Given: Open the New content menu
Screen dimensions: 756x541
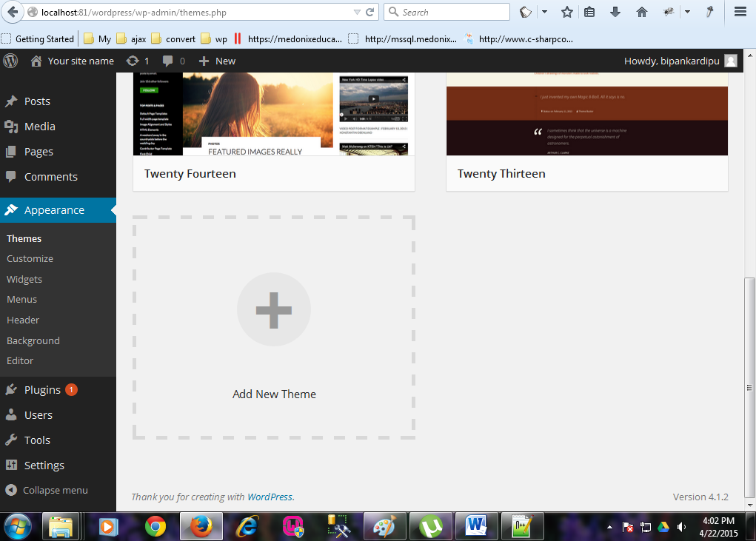Looking at the screenshot, I should pyautogui.click(x=217, y=61).
